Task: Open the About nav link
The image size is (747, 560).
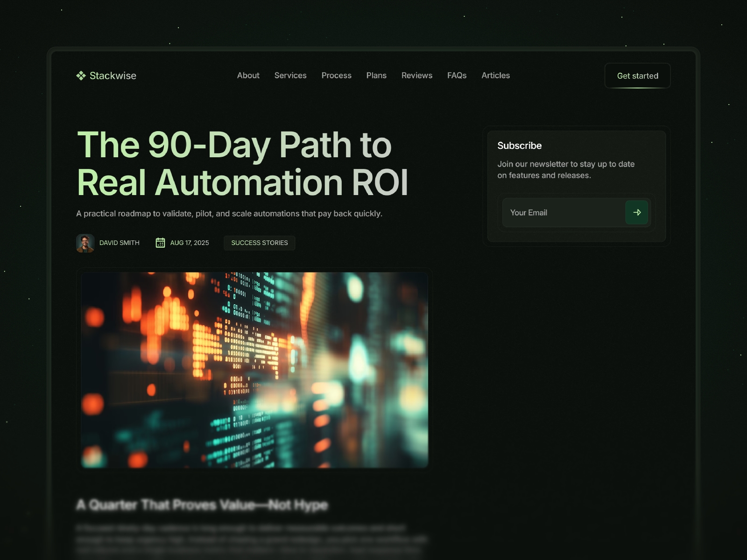Action: click(248, 76)
